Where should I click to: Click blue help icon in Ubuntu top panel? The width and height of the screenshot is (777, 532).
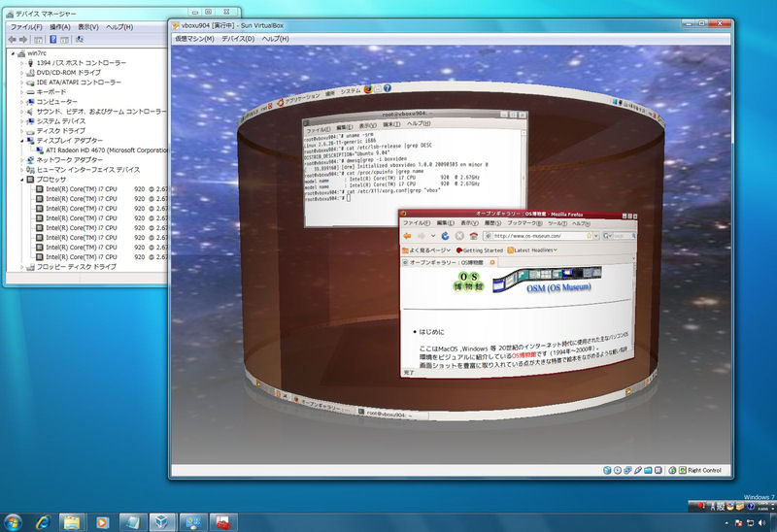387,88
